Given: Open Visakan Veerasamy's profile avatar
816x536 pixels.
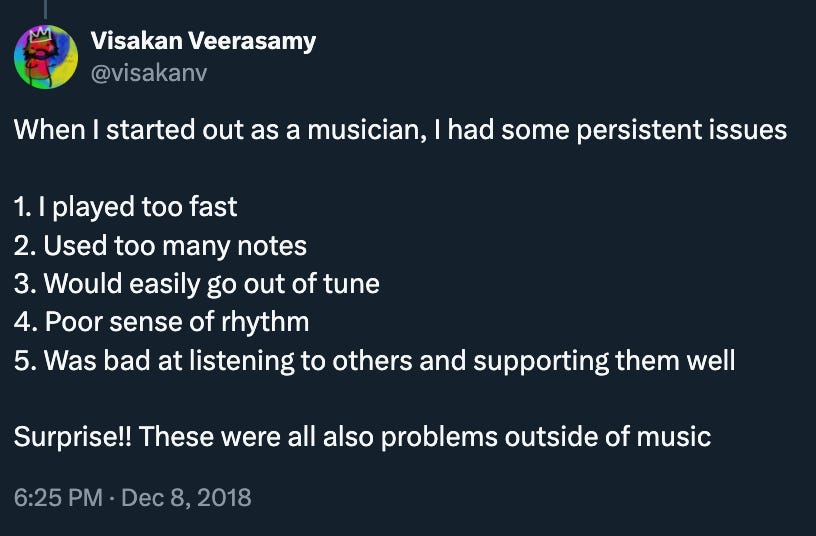Looking at the screenshot, I should point(46,57).
